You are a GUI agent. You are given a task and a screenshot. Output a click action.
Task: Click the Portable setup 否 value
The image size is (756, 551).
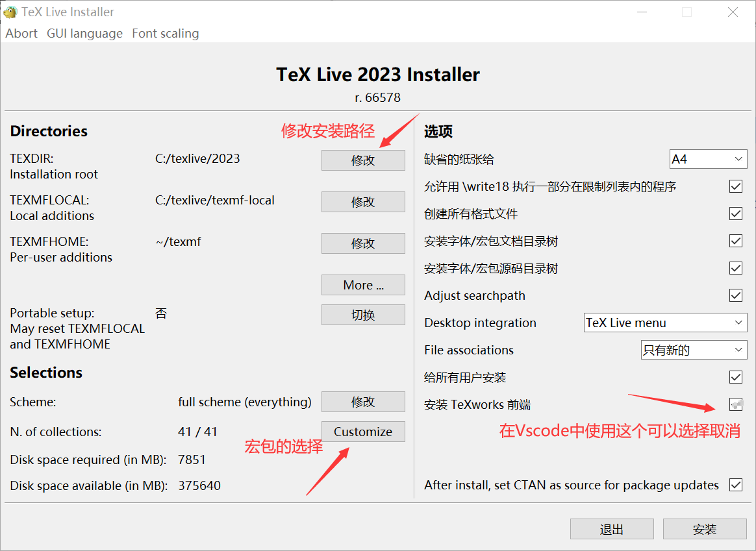pyautogui.click(x=161, y=313)
